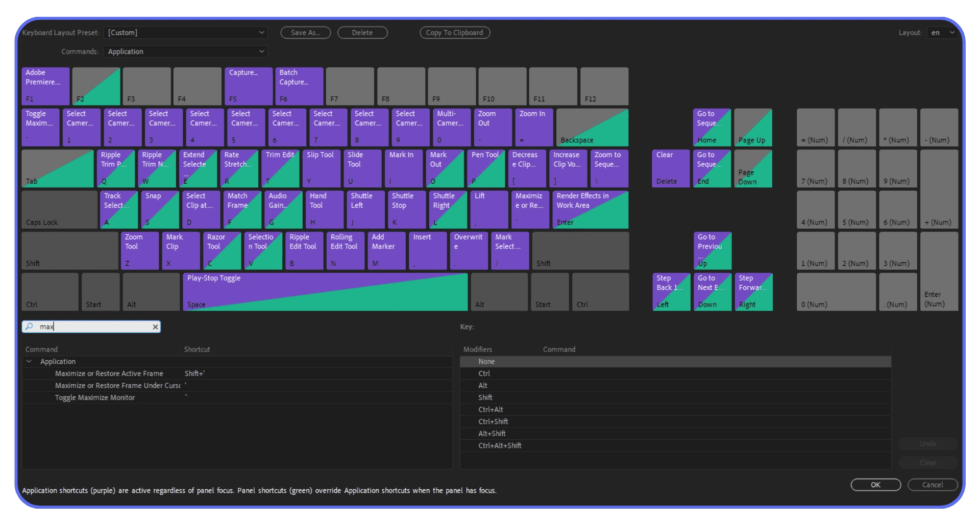Open the Layout language dropdown
This screenshot has width=980, height=527.
click(x=942, y=32)
